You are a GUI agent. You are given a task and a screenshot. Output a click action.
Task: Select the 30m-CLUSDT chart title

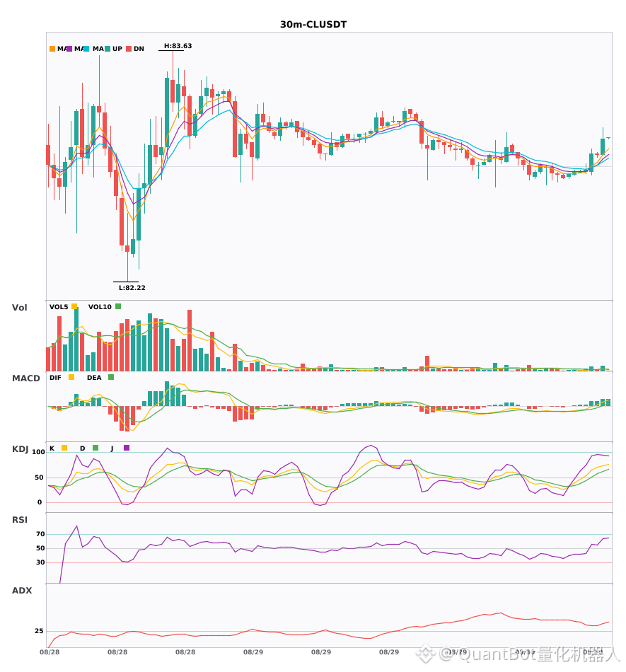coord(313,25)
